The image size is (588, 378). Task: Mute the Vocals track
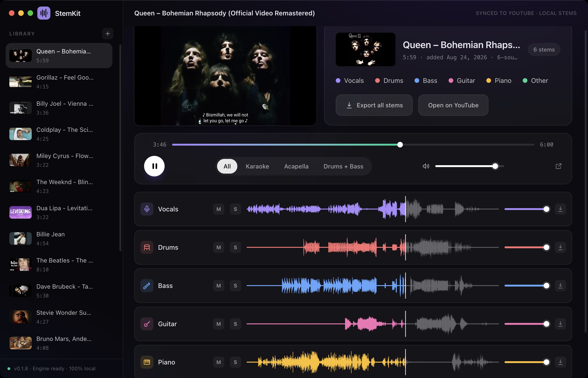pos(218,209)
